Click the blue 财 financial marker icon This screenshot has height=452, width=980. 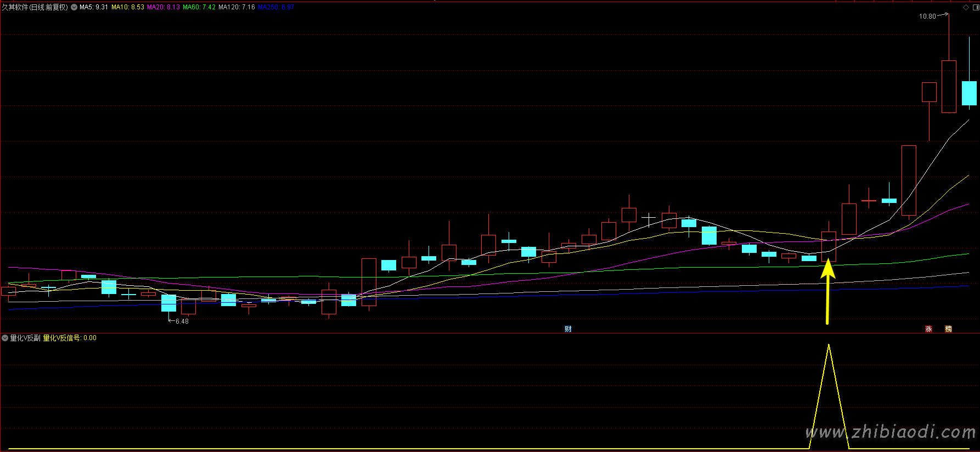tap(568, 329)
